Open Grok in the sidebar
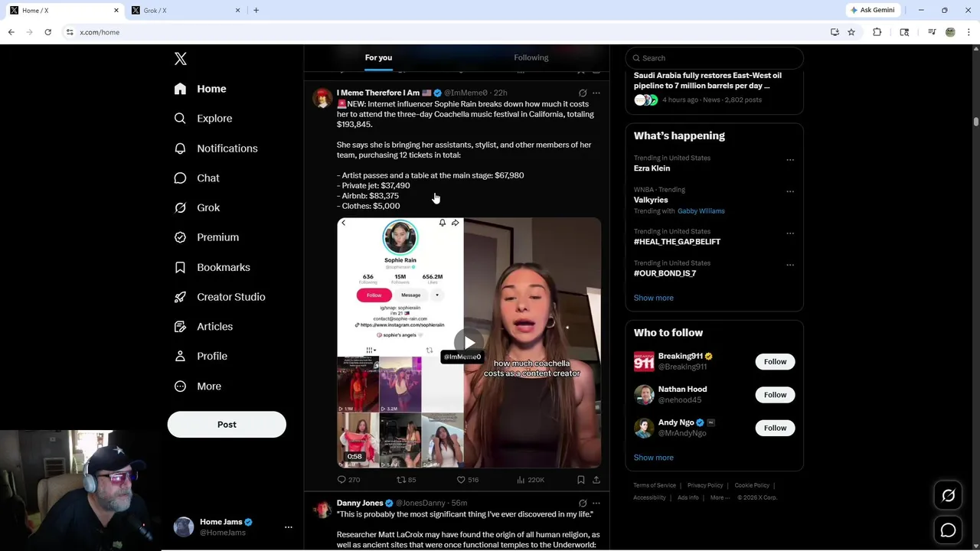Image resolution: width=980 pixels, height=551 pixels. click(x=197, y=207)
